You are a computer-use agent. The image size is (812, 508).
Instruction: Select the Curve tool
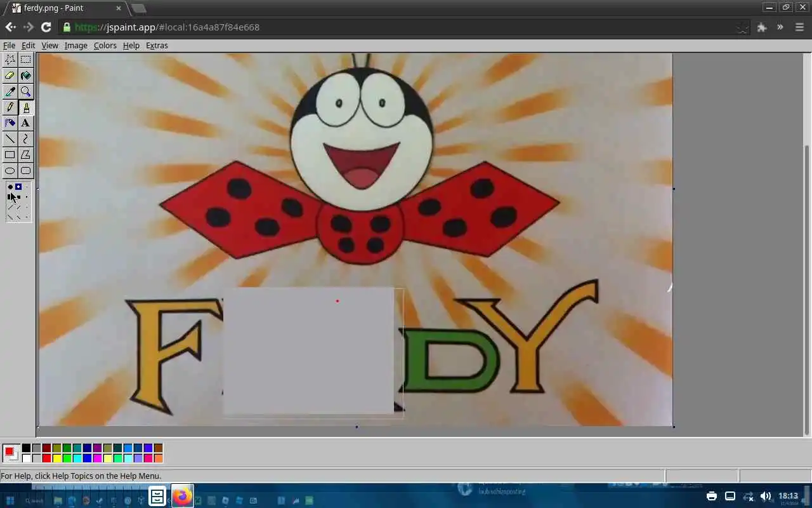[25, 139]
